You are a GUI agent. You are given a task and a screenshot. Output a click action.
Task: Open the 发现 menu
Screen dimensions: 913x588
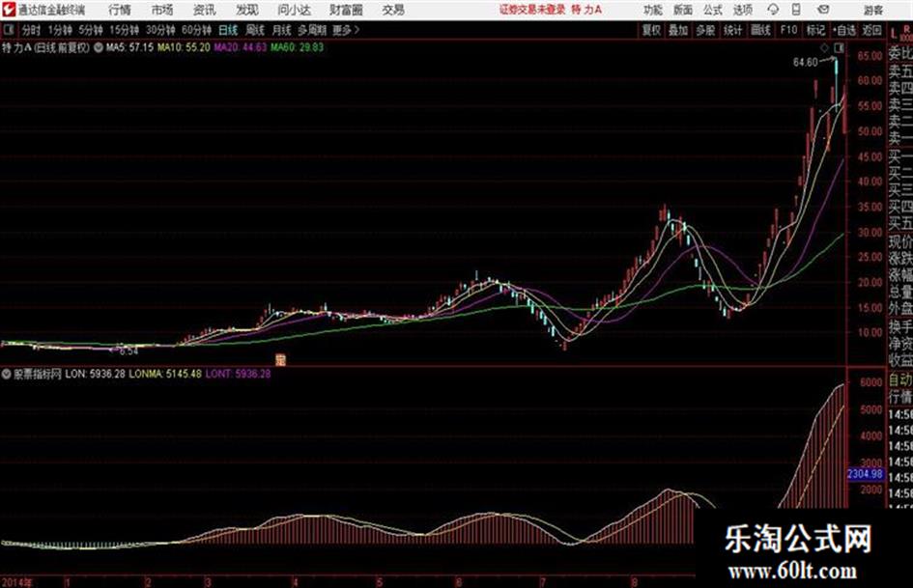click(247, 10)
